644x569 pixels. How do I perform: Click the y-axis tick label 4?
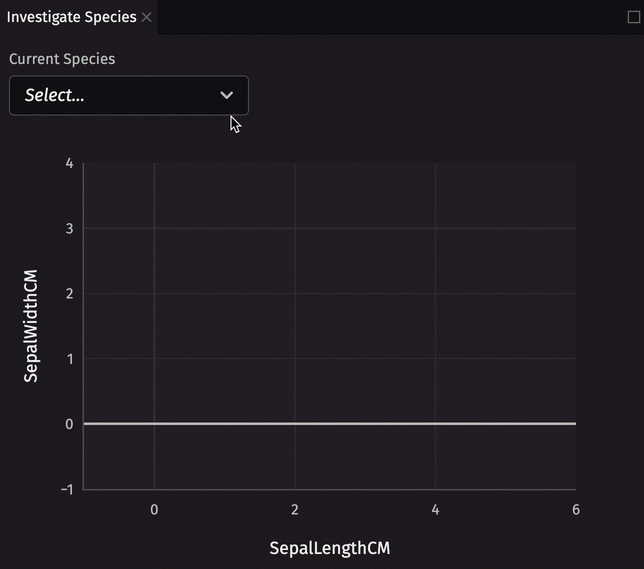click(69, 163)
